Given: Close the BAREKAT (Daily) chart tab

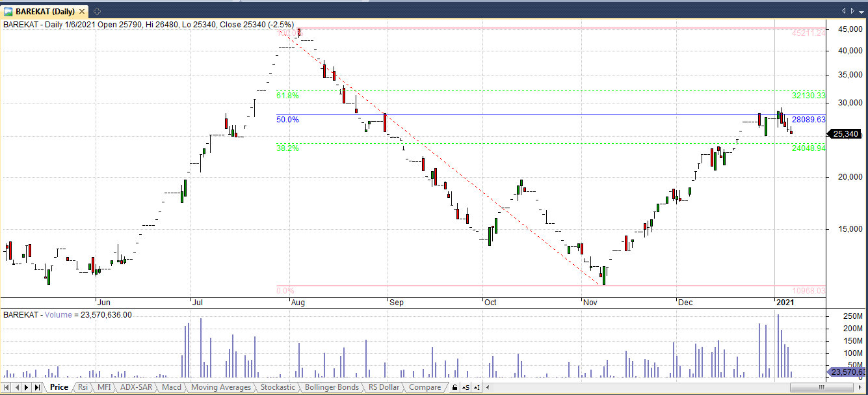Looking at the screenshot, I should 82,11.
